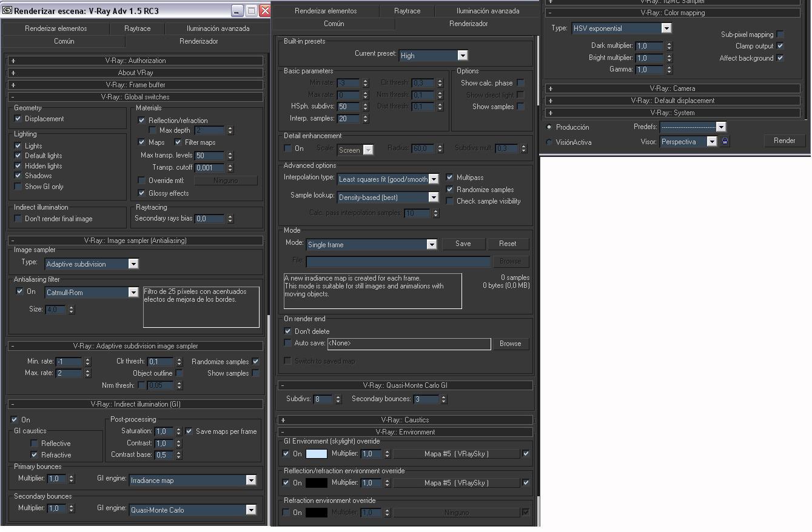Click the Max transp. levels field
This screenshot has height=532, width=812.
click(210, 156)
